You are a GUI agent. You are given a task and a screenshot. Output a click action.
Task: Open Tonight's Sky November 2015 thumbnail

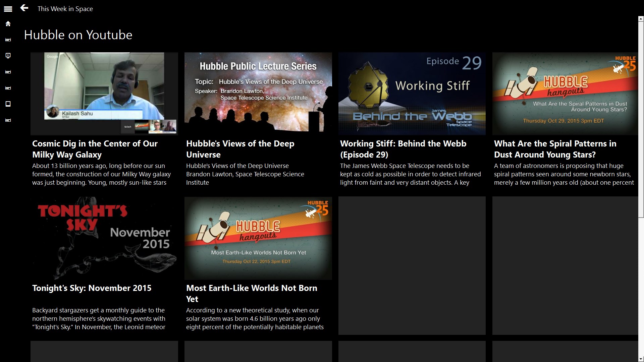point(104,238)
